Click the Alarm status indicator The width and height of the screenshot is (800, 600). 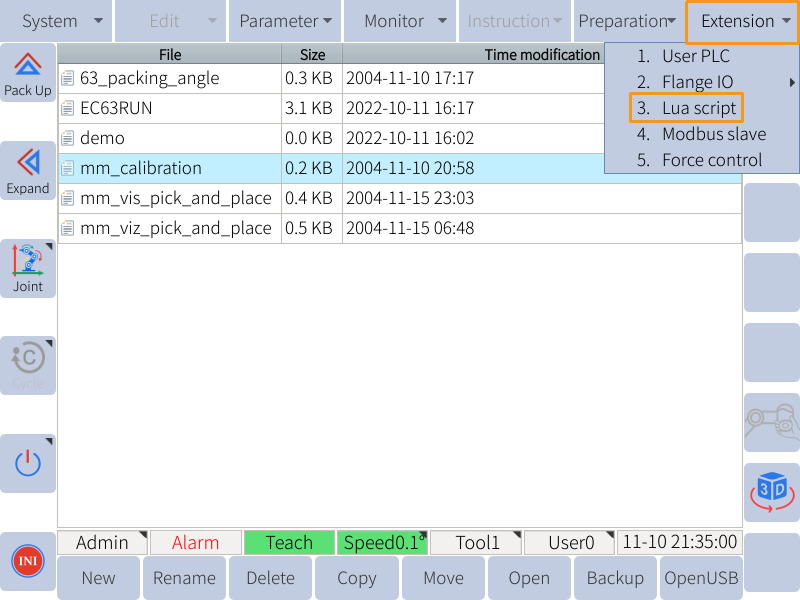(195, 542)
